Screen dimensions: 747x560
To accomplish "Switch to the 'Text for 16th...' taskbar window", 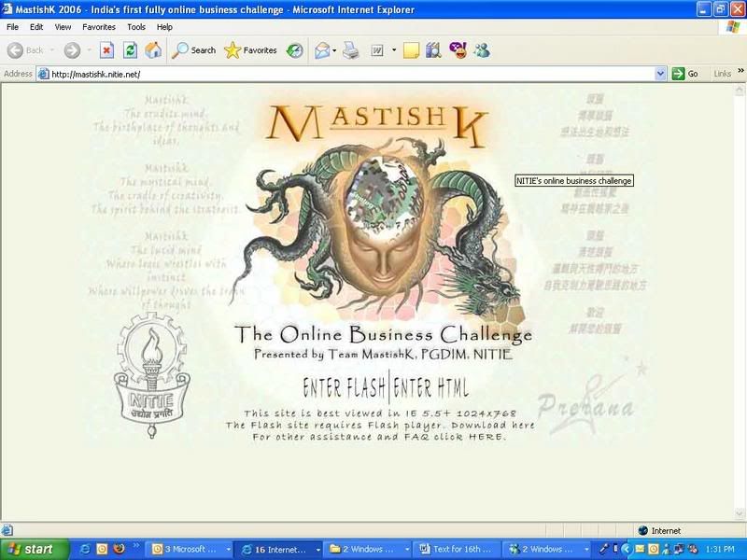I will pyautogui.click(x=458, y=549).
